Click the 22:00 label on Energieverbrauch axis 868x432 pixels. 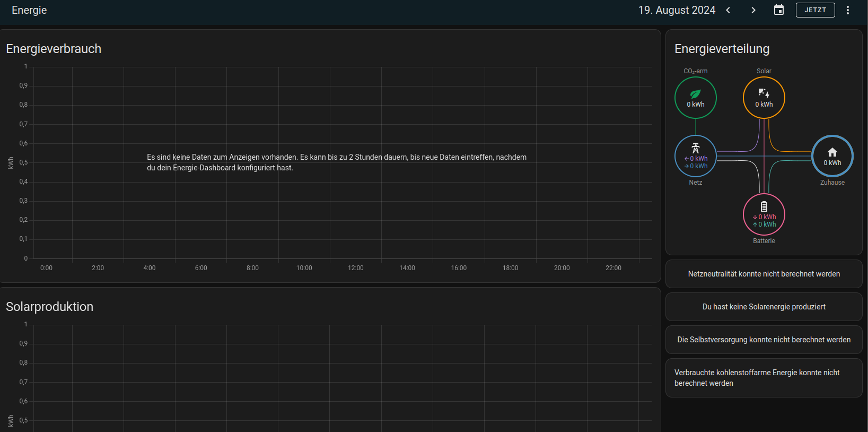[x=613, y=268]
